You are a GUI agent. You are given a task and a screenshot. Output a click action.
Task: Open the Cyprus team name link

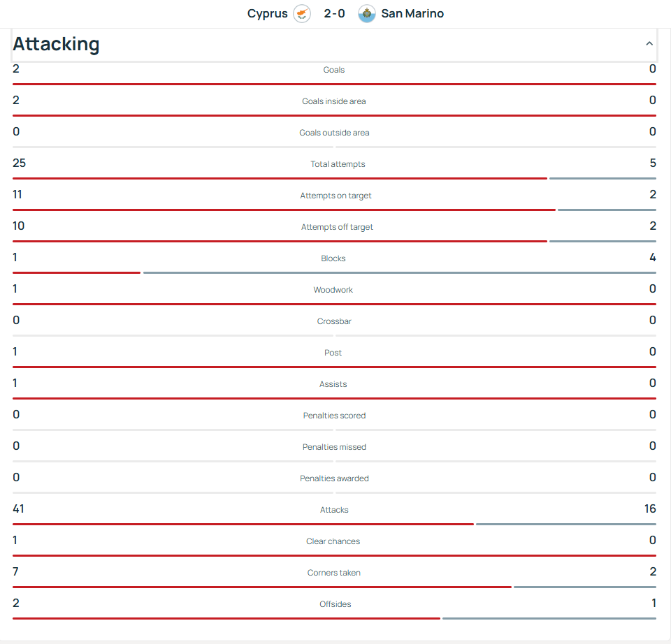(267, 13)
